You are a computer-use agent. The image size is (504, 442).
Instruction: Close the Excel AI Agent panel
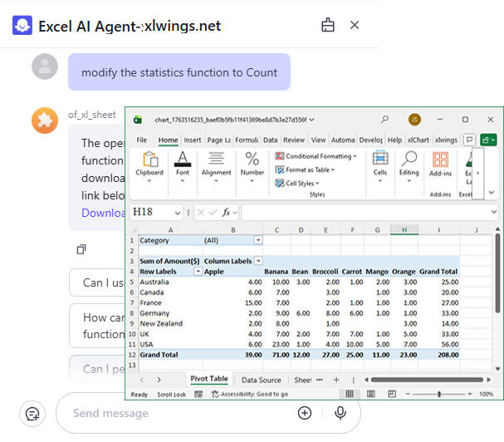tap(355, 25)
